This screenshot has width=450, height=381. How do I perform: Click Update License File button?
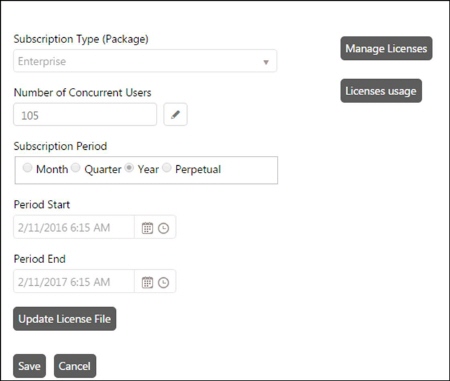[x=65, y=319]
